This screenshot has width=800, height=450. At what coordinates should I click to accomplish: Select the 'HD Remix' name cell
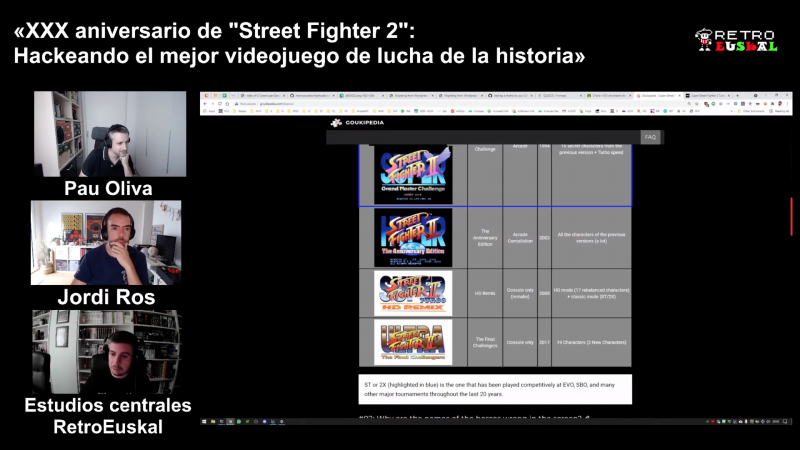[485, 293]
